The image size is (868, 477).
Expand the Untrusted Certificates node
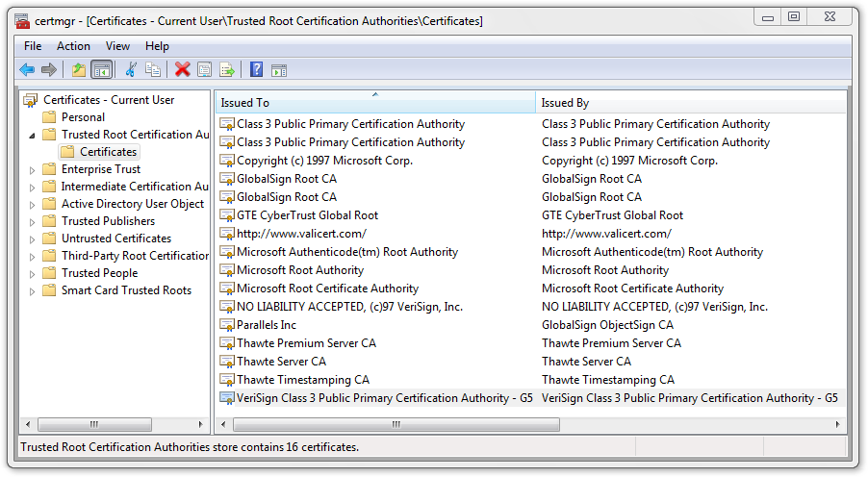32,239
